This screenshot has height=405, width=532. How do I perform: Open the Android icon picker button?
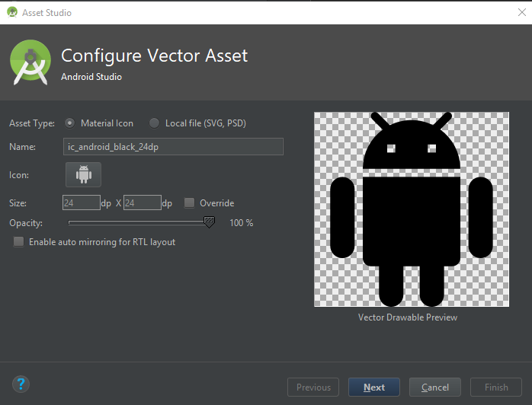(83, 174)
